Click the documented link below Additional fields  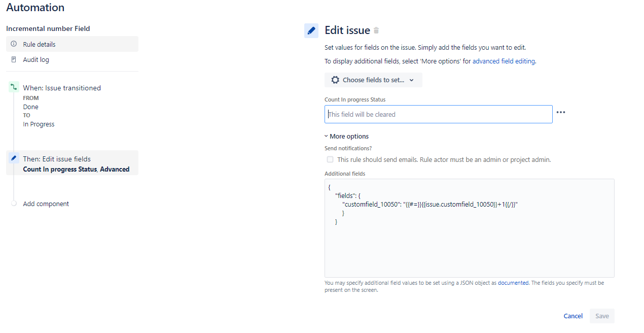click(x=513, y=283)
